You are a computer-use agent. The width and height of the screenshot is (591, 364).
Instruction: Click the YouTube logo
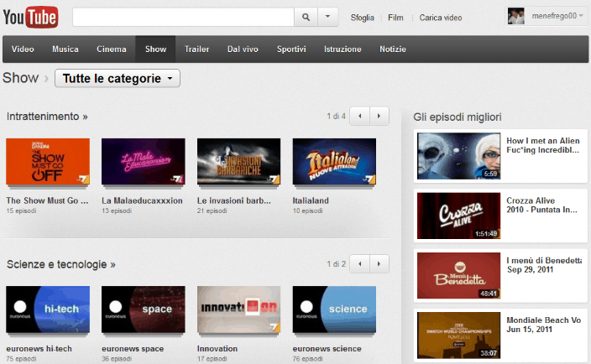30,17
